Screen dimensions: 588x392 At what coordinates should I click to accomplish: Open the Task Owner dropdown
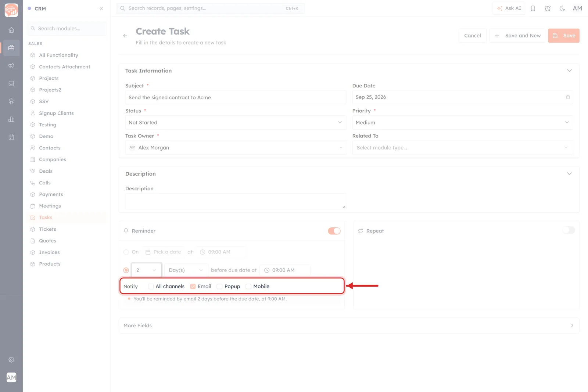[x=236, y=148]
